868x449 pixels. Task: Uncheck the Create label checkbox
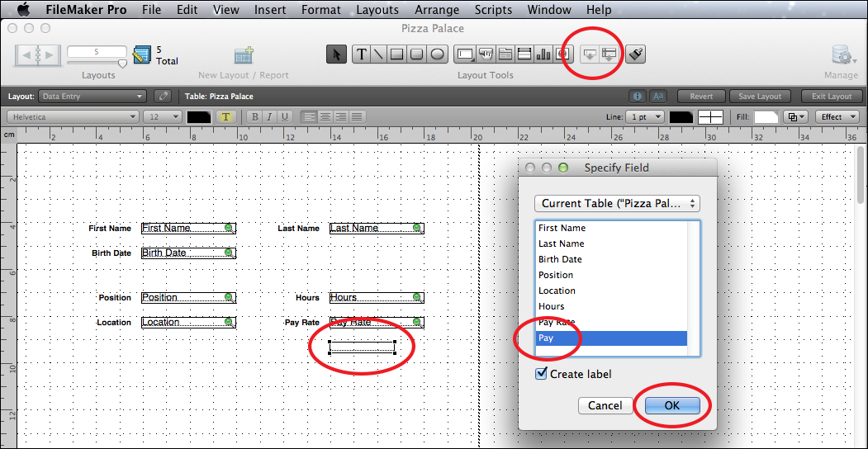pyautogui.click(x=542, y=374)
